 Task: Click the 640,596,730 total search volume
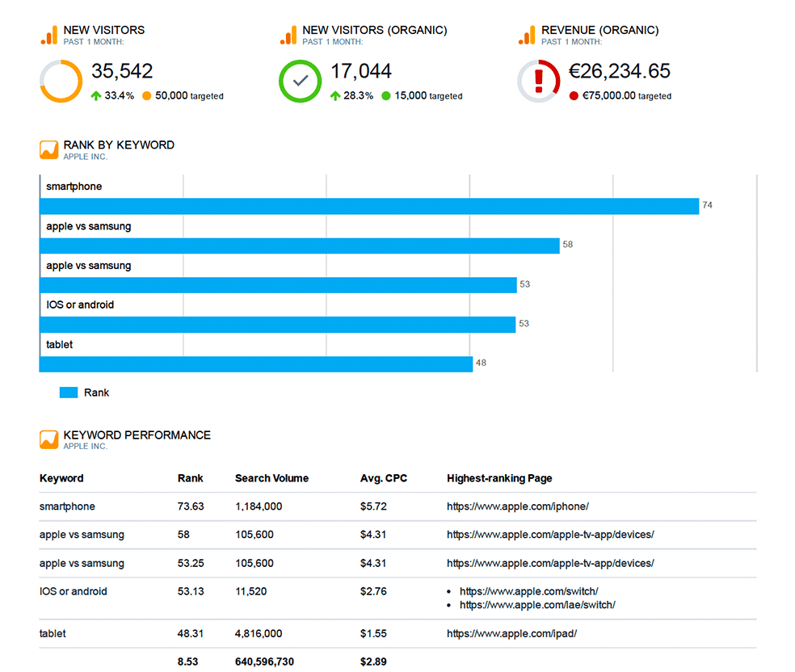(264, 661)
